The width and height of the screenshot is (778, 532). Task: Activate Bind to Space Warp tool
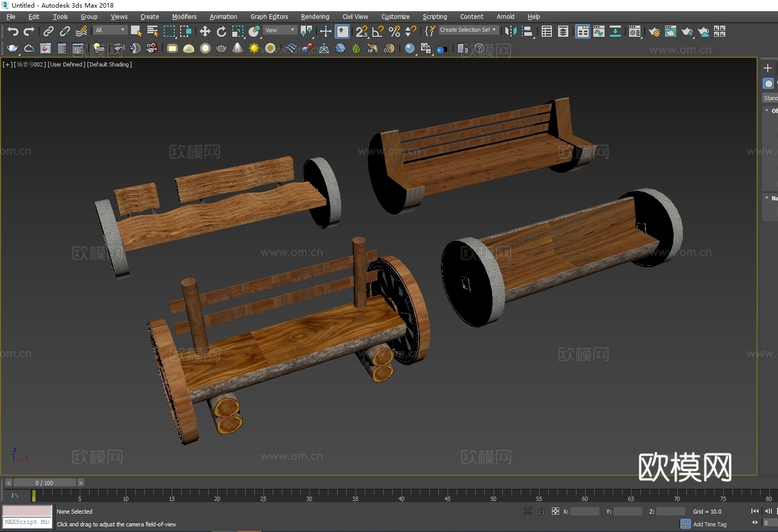pos(81,32)
